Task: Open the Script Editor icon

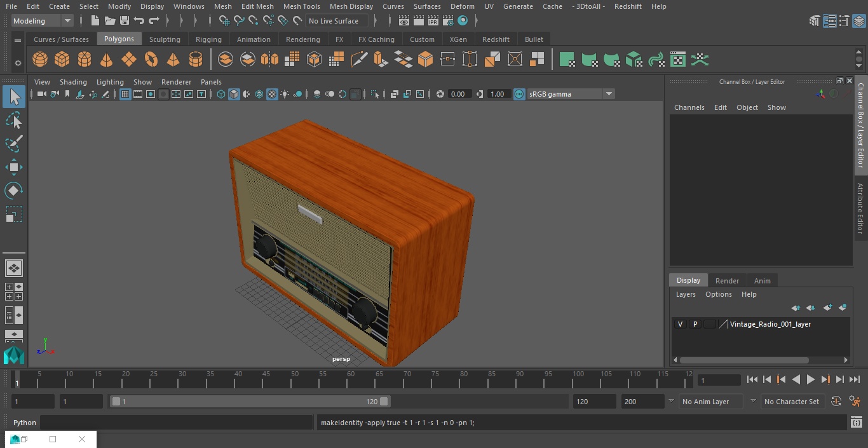Action: pyautogui.click(x=856, y=423)
